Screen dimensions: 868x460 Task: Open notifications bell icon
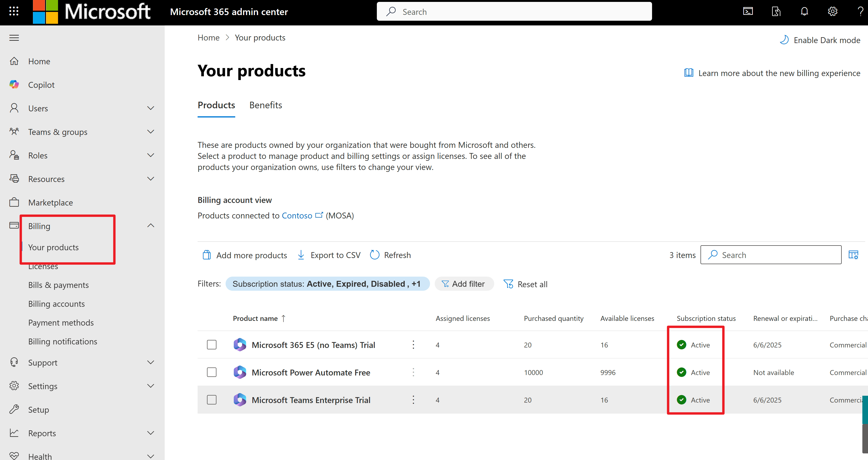[804, 12]
